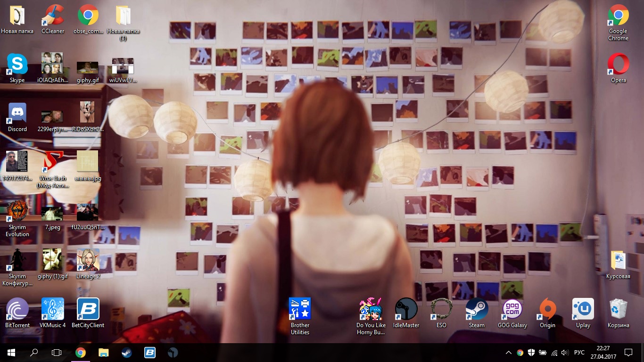Open Task View from the taskbar
Screen dimensions: 644x362
click(x=57, y=353)
